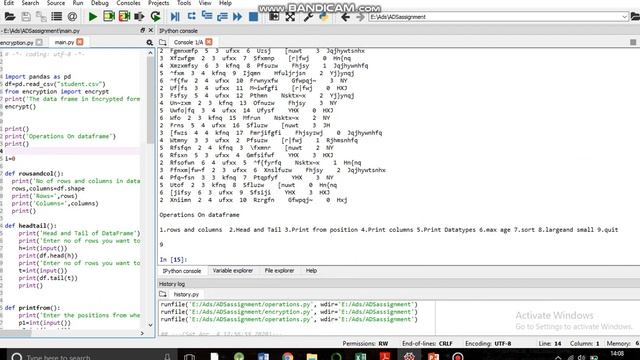Click the Save all files icon

point(41,17)
